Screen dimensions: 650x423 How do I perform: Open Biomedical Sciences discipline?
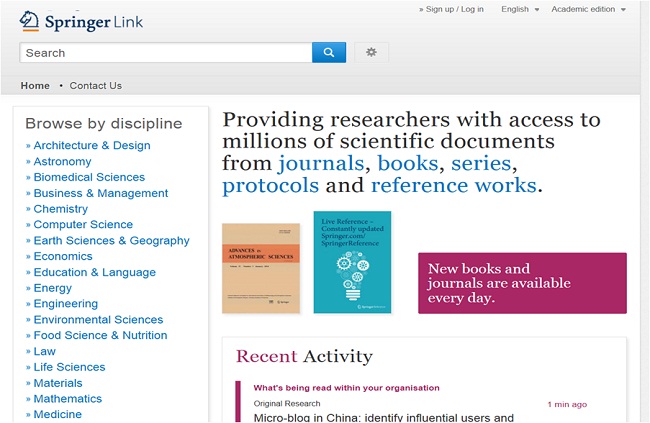(x=89, y=177)
